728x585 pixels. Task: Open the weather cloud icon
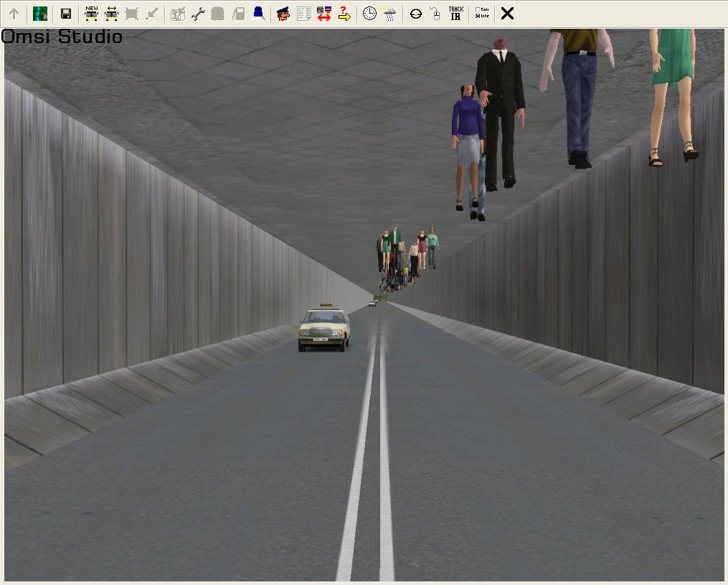389,13
